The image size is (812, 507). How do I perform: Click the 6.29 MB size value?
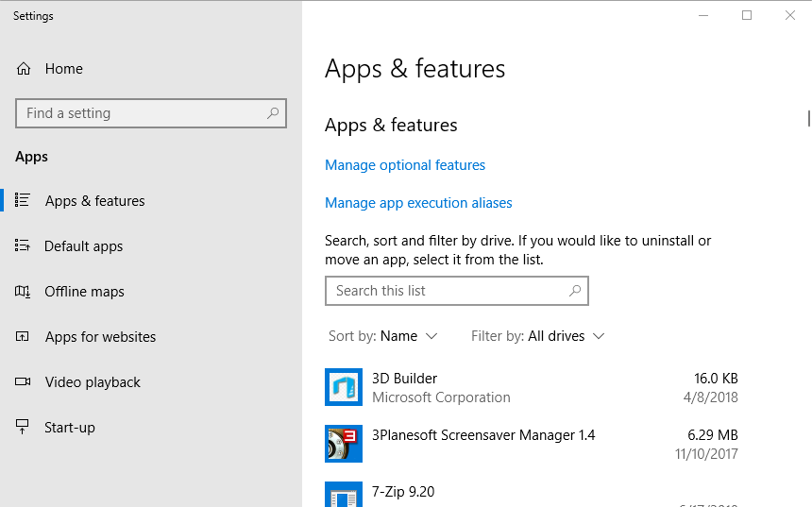point(713,435)
